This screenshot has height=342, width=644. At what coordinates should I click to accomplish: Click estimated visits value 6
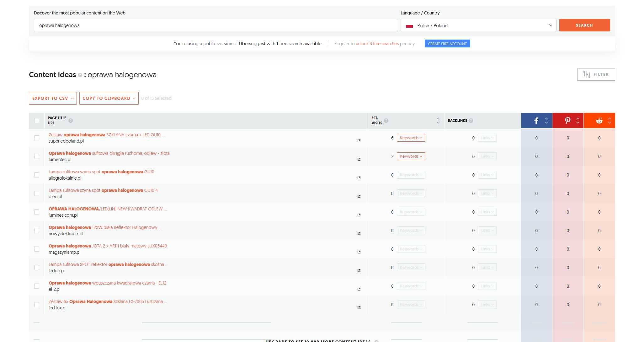392,138
